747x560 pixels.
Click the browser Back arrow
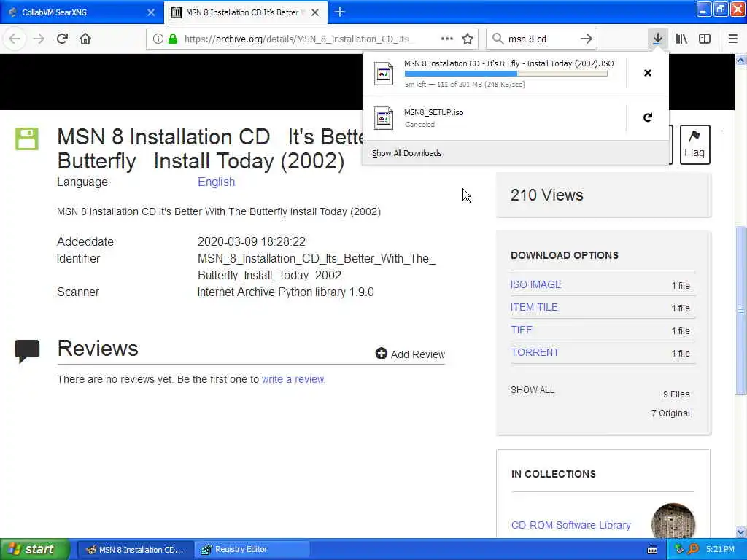pyautogui.click(x=15, y=39)
